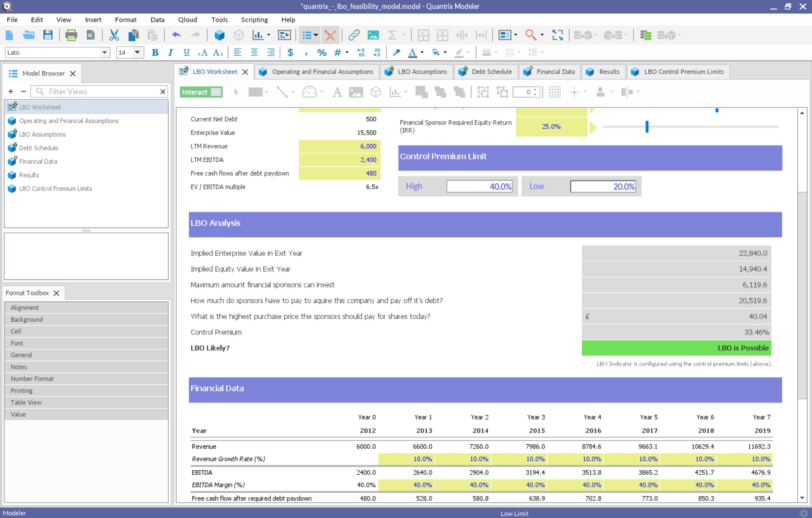The image size is (812, 518).
Task: Click the Save icon in the toolbar
Action: click(x=48, y=35)
